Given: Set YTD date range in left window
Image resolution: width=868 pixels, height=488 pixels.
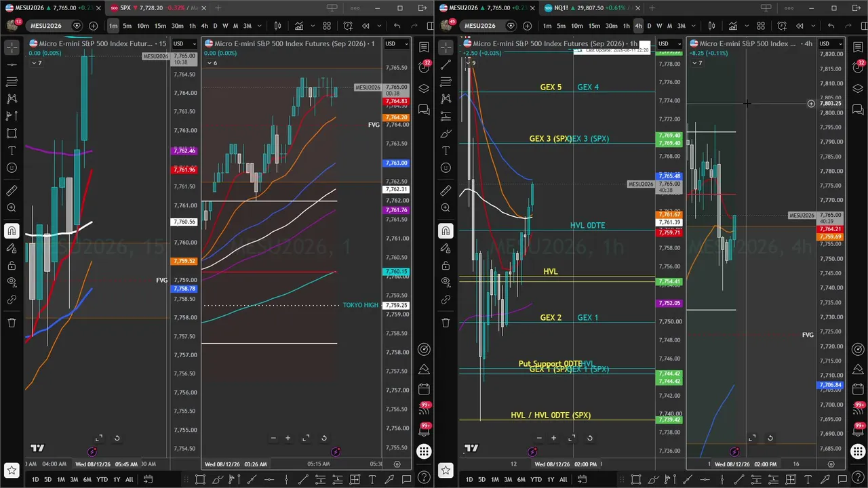Looking at the screenshot, I should [x=102, y=479].
